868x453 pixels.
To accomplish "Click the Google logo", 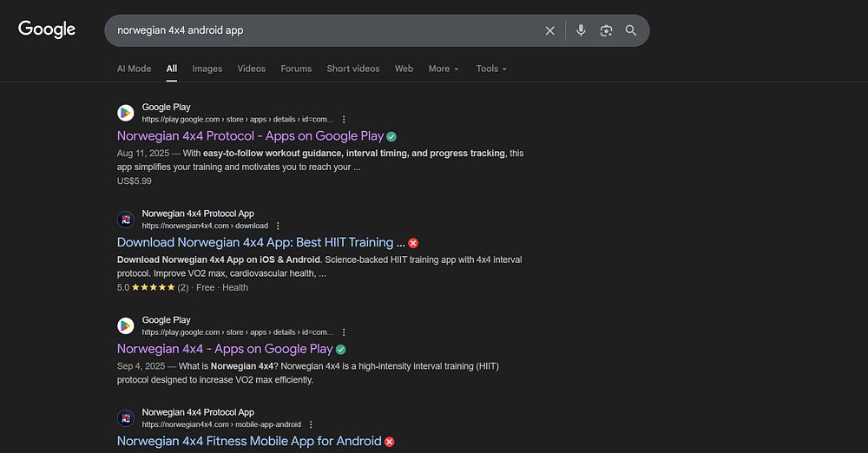I will tap(47, 30).
